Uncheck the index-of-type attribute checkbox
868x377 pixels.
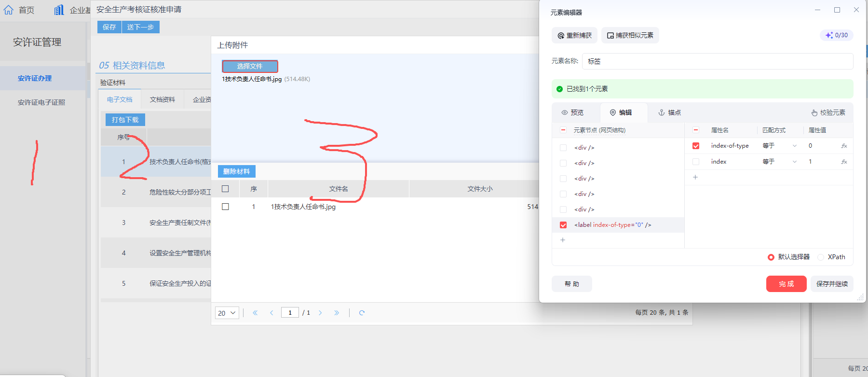click(x=696, y=146)
